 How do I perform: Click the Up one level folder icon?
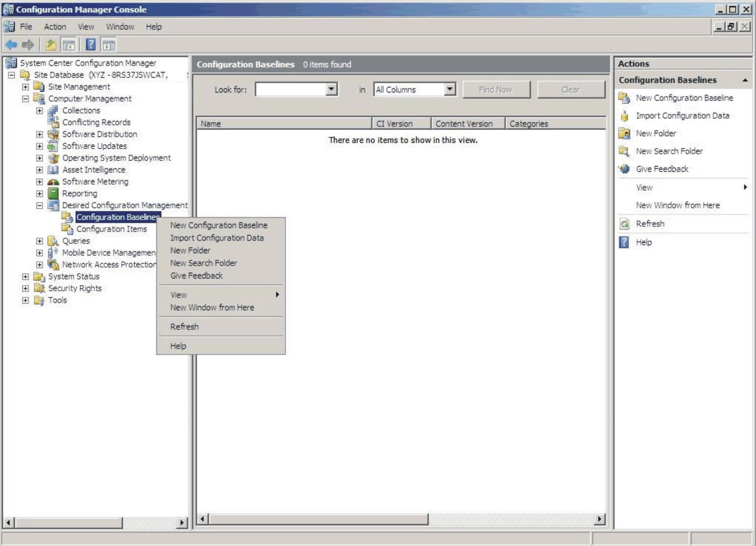click(51, 45)
